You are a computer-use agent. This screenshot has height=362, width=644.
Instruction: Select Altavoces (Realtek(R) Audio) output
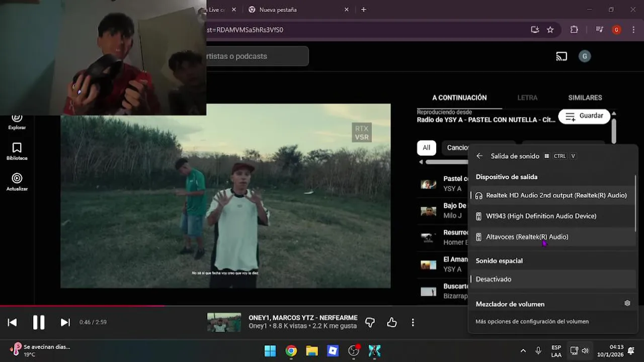(x=552, y=237)
